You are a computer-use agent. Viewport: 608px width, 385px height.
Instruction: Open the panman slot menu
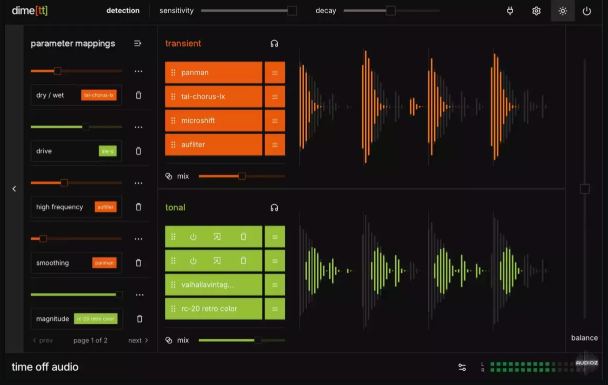tap(275, 73)
